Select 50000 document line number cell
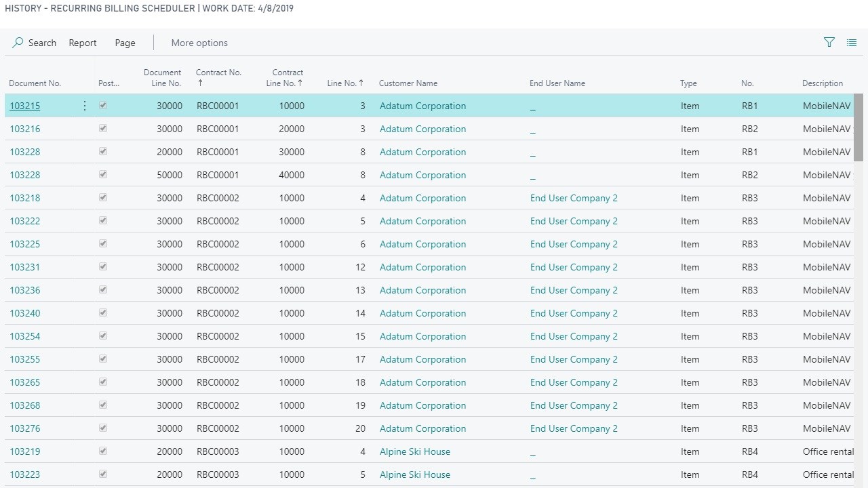The image size is (868, 488). coord(170,175)
